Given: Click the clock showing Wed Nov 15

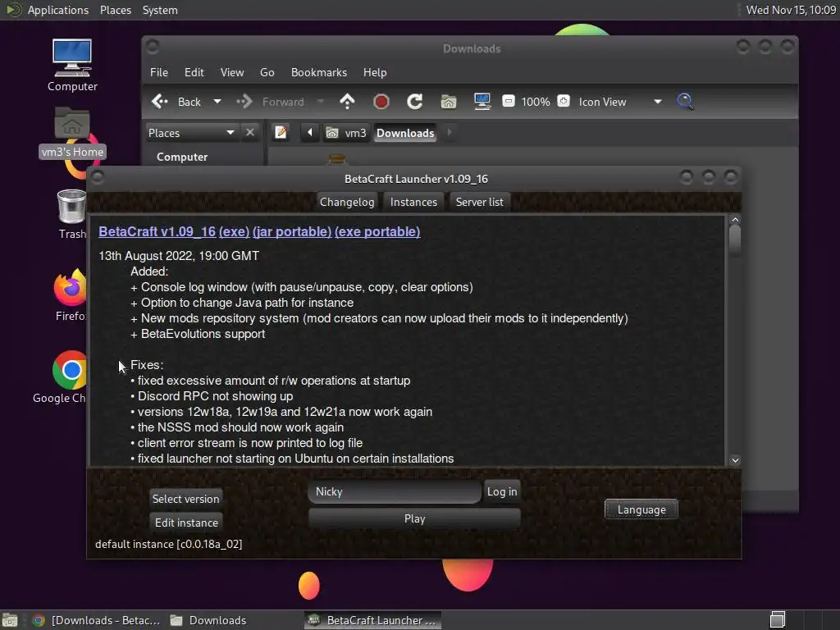Looking at the screenshot, I should pyautogui.click(x=791, y=10).
